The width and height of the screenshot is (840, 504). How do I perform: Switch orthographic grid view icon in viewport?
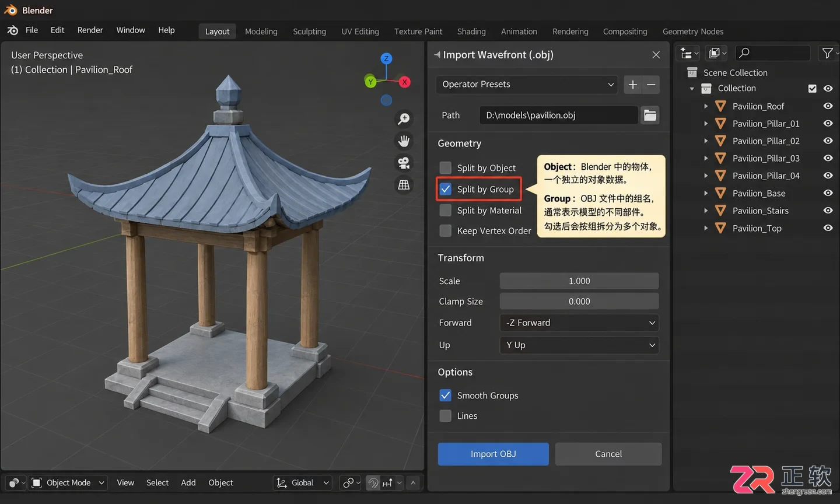404,185
